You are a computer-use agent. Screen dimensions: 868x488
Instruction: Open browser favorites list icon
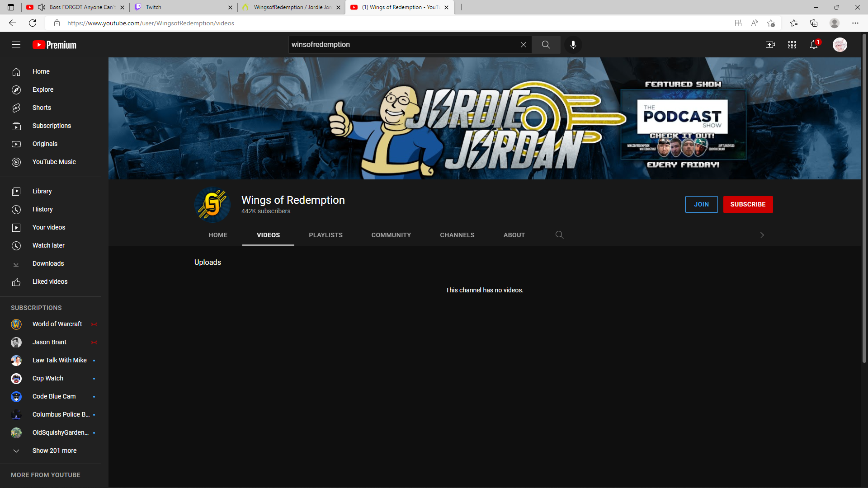pos(794,23)
